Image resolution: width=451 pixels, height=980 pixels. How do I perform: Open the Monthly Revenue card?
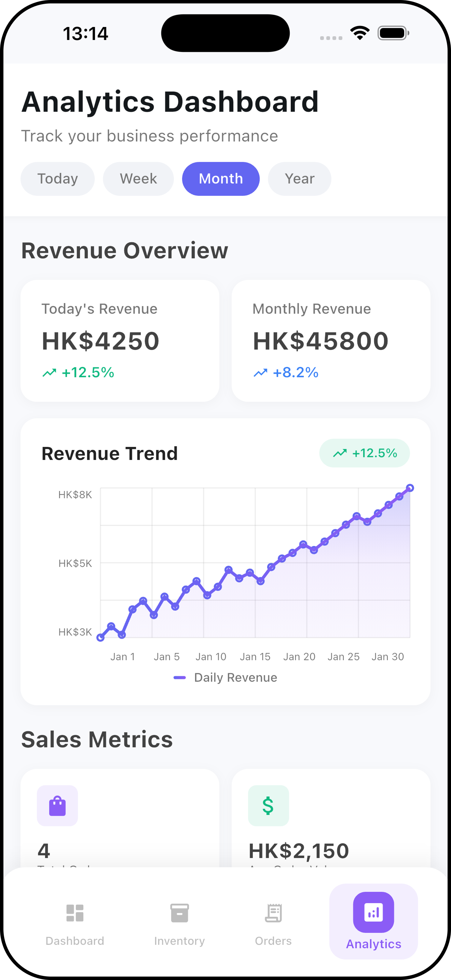[331, 340]
